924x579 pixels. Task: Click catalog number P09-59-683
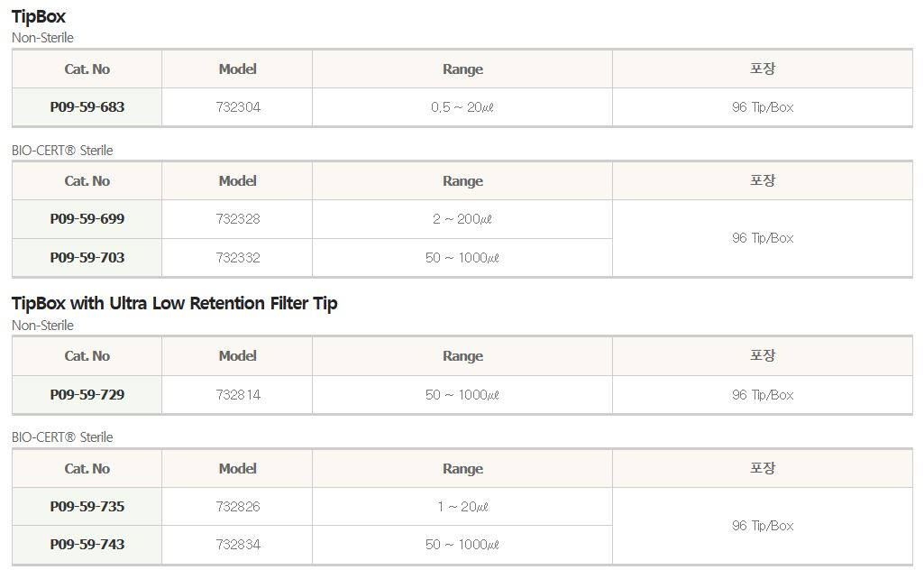[x=87, y=107]
